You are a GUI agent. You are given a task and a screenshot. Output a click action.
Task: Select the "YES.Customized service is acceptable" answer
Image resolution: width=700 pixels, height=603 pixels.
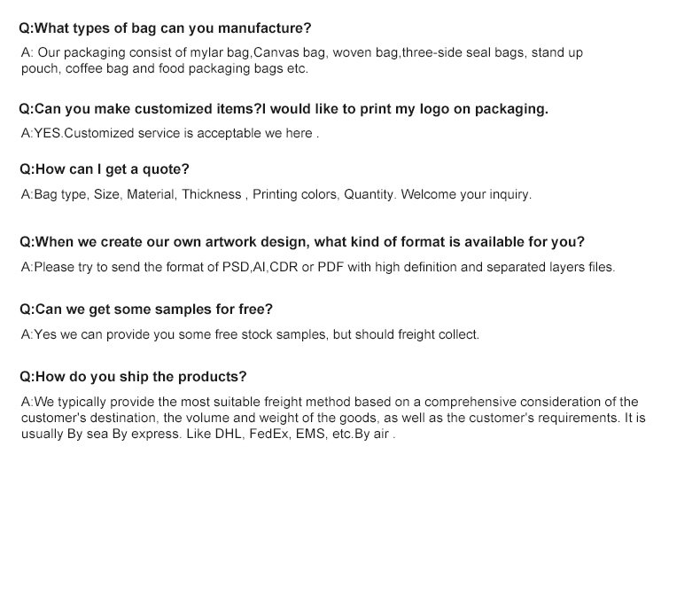click(169, 134)
